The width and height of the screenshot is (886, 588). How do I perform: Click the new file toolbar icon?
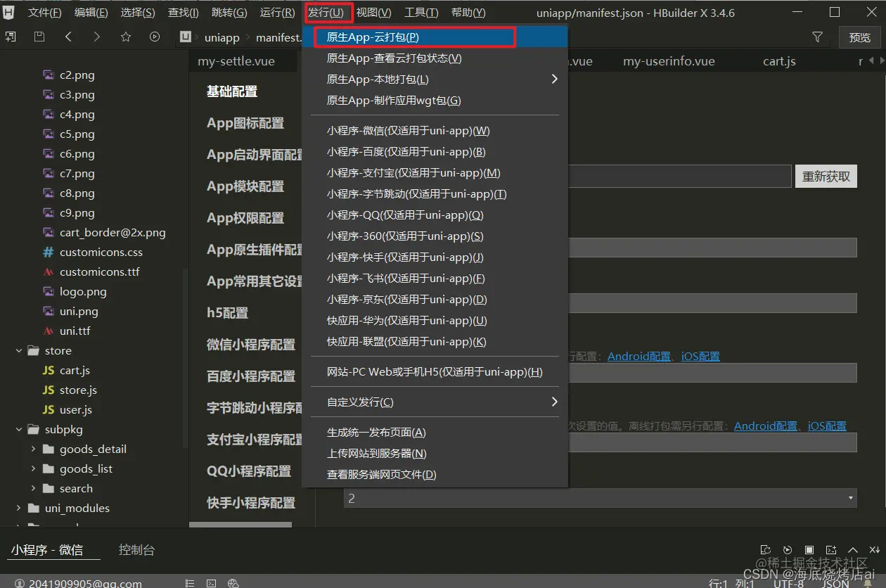click(11, 37)
